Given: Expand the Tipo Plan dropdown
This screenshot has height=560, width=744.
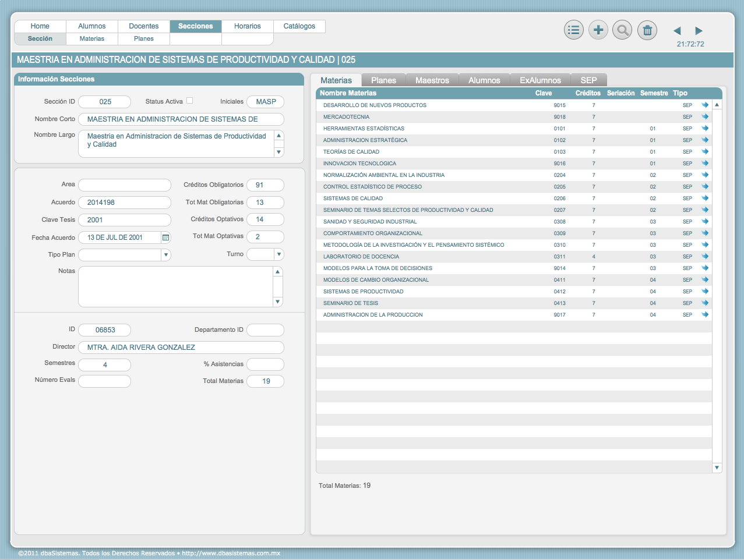Looking at the screenshot, I should click(x=166, y=255).
